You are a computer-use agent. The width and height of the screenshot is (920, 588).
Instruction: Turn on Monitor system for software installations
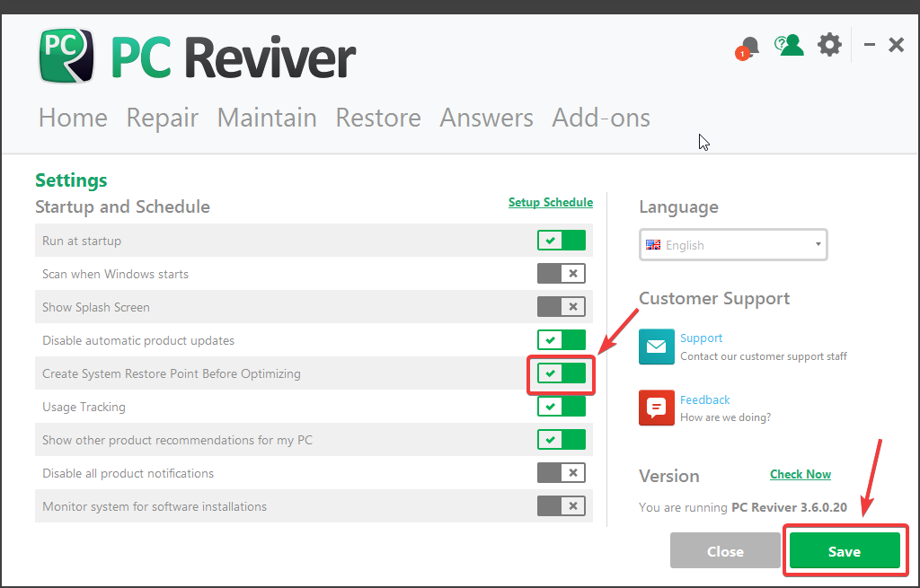point(562,506)
